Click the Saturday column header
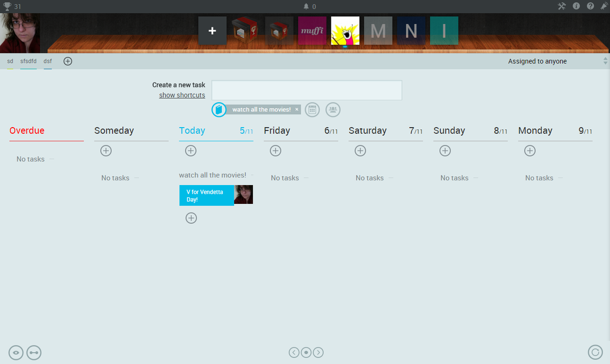This screenshot has height=364, width=610. [368, 131]
